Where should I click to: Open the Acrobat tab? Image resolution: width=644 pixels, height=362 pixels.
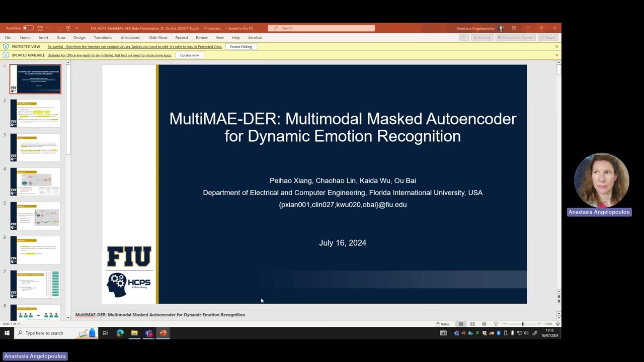coord(255,38)
